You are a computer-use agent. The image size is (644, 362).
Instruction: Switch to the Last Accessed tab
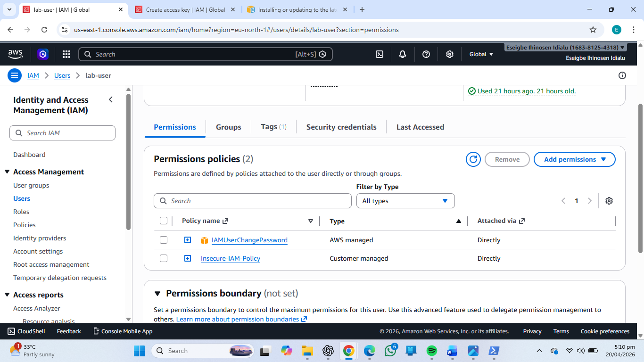(420, 127)
